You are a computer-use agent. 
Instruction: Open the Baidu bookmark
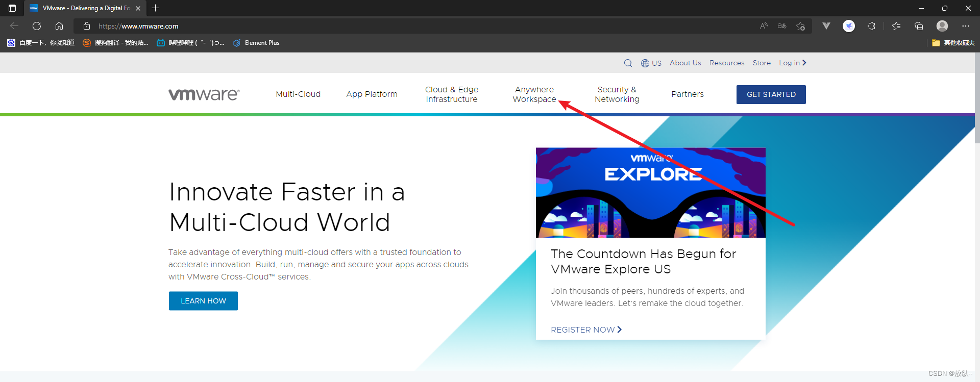41,43
